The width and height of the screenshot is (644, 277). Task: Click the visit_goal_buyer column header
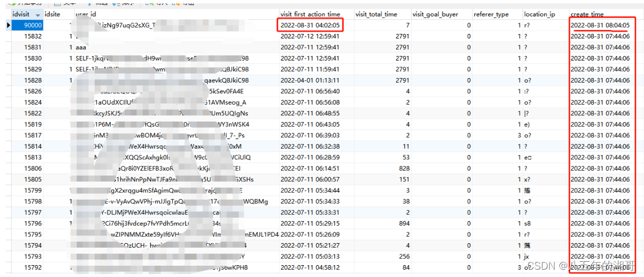pyautogui.click(x=441, y=14)
